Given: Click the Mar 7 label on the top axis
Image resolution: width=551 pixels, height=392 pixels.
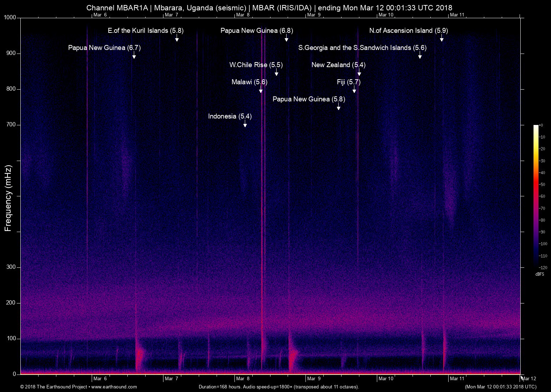Looking at the screenshot, I should coord(171,15).
